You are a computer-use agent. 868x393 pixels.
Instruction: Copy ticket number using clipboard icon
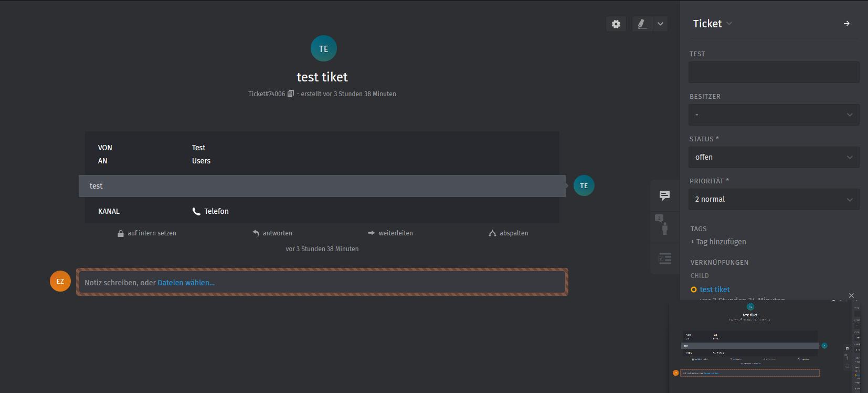(x=291, y=94)
